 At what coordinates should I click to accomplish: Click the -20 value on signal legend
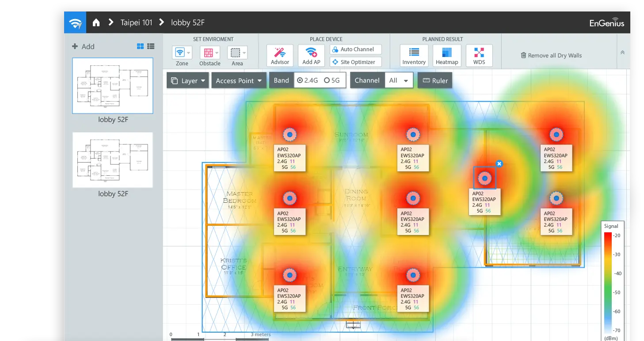(617, 235)
